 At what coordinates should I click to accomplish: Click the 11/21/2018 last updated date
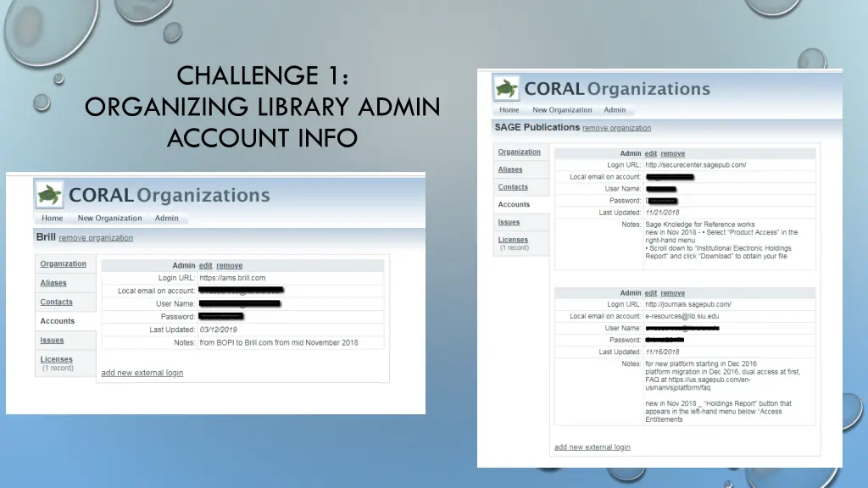(662, 213)
